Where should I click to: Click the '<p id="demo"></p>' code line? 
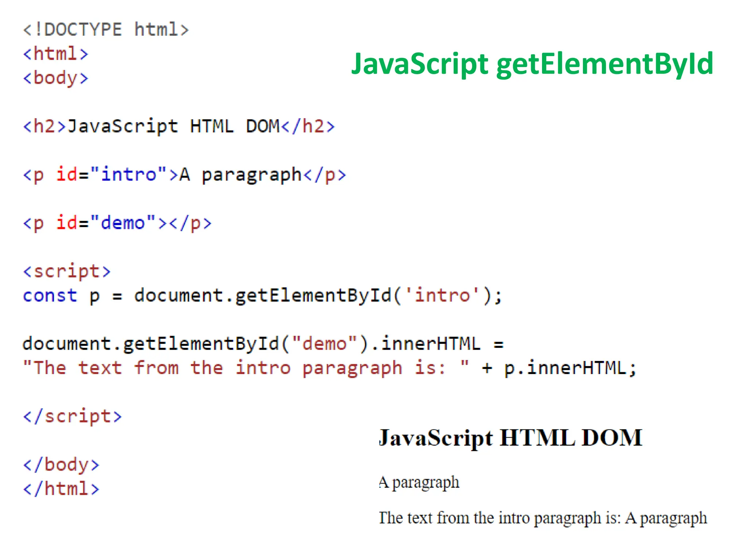pos(117,223)
